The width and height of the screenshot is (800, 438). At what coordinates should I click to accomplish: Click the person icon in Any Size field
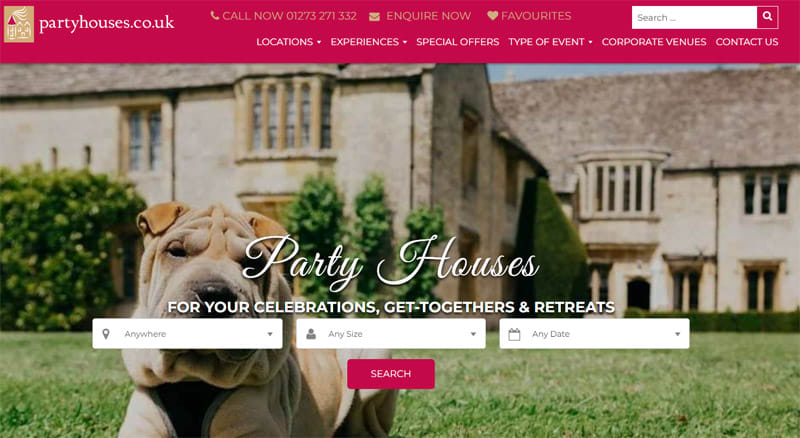coord(311,334)
